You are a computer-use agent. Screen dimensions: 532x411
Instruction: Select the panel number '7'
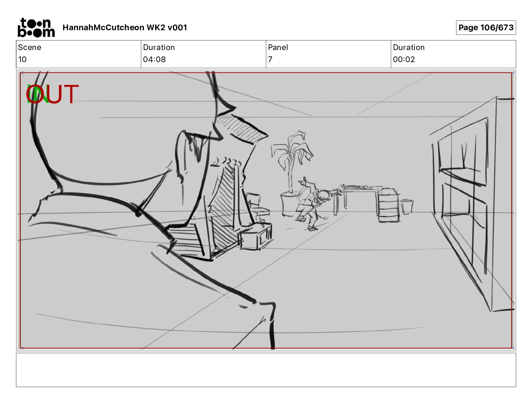click(x=270, y=59)
